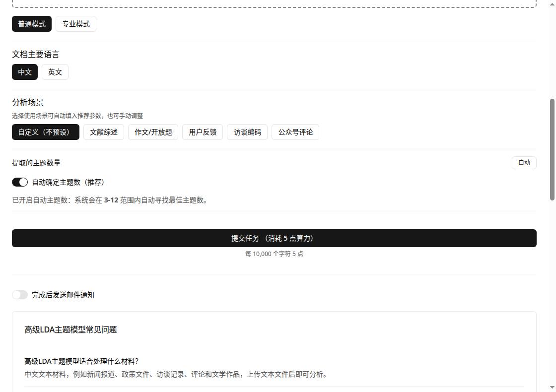Click the 自动 button beside topic count
This screenshot has width=556, height=392.
pos(524,163)
